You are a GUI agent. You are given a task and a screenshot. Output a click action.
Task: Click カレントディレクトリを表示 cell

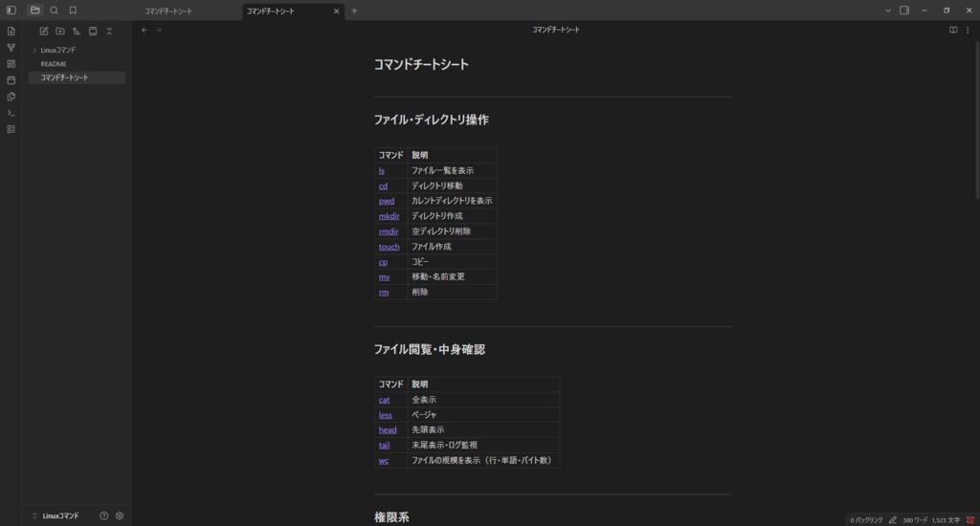pyautogui.click(x=452, y=201)
